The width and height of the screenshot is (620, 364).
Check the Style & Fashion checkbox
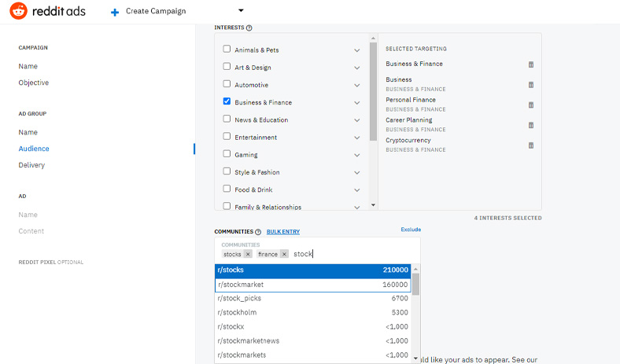pos(227,171)
